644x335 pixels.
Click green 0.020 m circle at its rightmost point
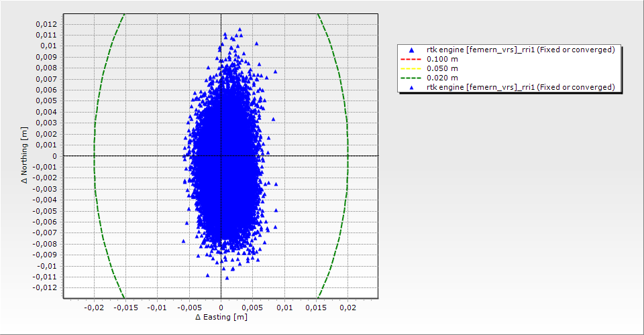pos(347,156)
